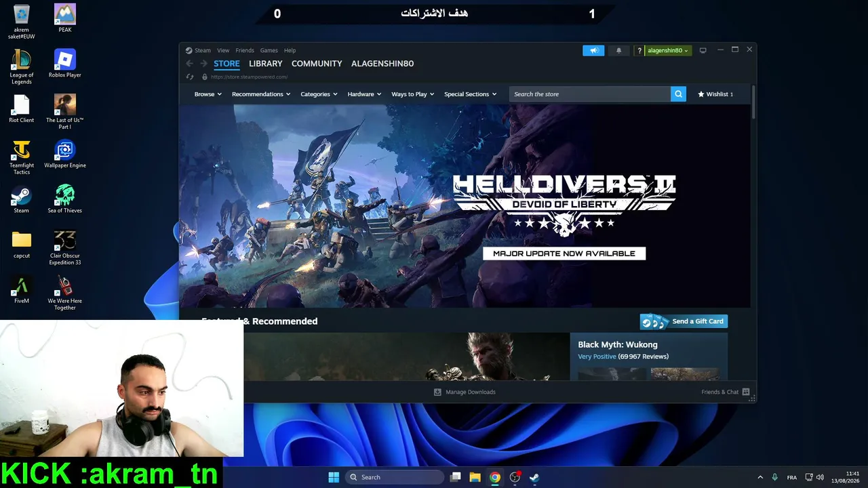This screenshot has width=868, height=488.
Task: Open the View menu
Action: coord(223,50)
